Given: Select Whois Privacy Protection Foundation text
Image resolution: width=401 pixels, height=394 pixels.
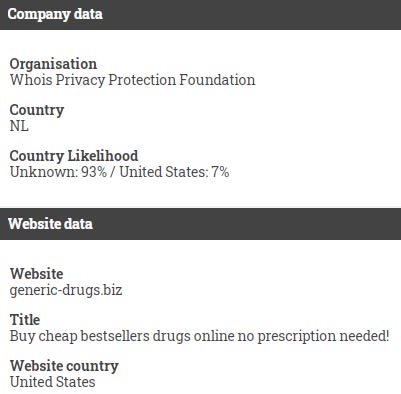Looking at the screenshot, I should (132, 80).
